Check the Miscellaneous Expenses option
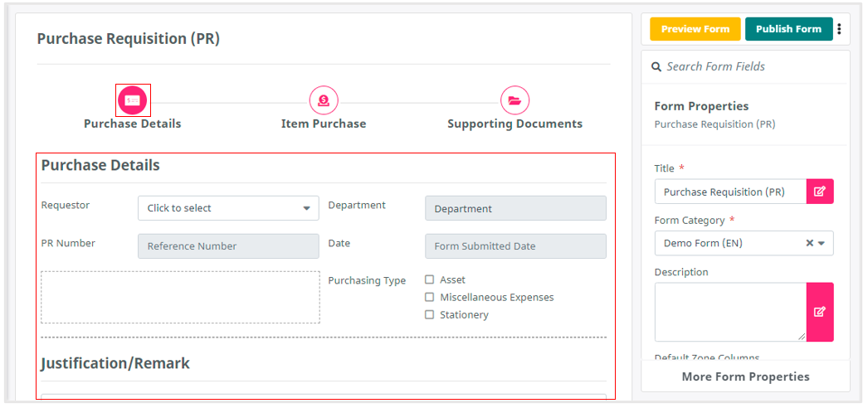The height and width of the screenshot is (408, 868). click(429, 297)
